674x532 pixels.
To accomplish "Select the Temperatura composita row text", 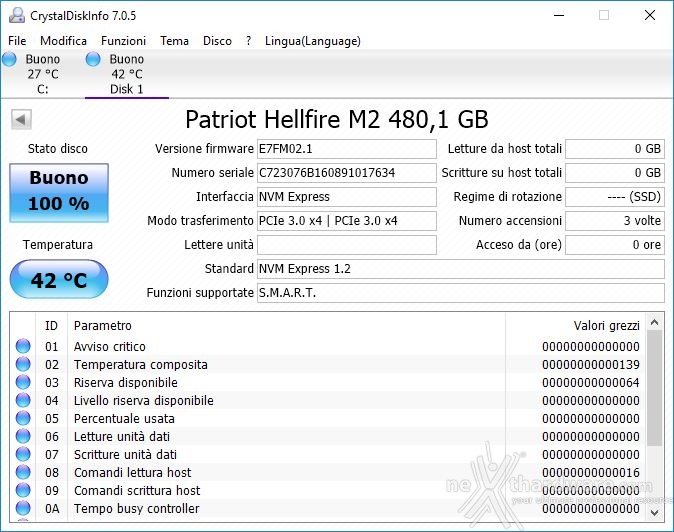I will 141,364.
